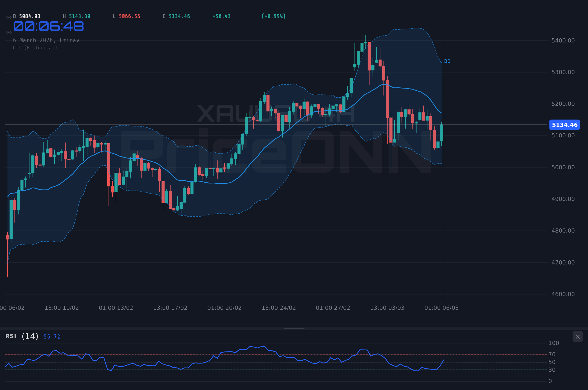Click the pane divider handle above RSI
Screen dimensions: 588x390
[x=294, y=329]
